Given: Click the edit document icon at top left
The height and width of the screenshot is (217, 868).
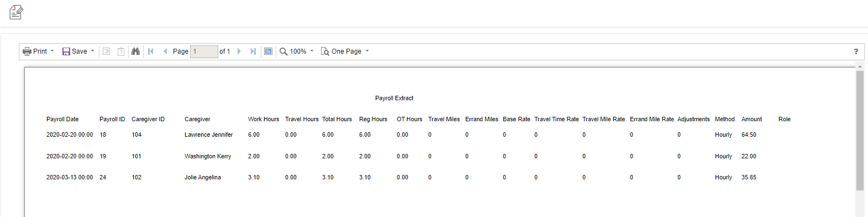Looking at the screenshot, I should click(17, 12).
